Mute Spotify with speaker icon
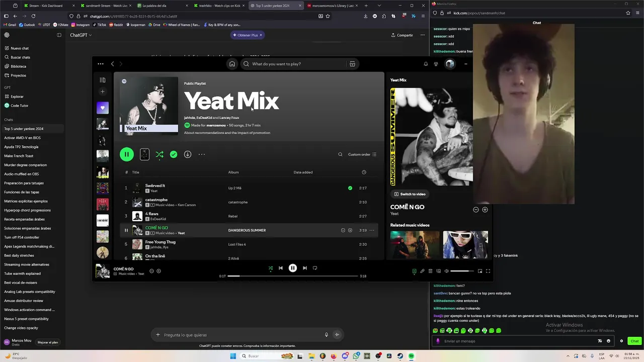644x362 pixels. pos(446,271)
